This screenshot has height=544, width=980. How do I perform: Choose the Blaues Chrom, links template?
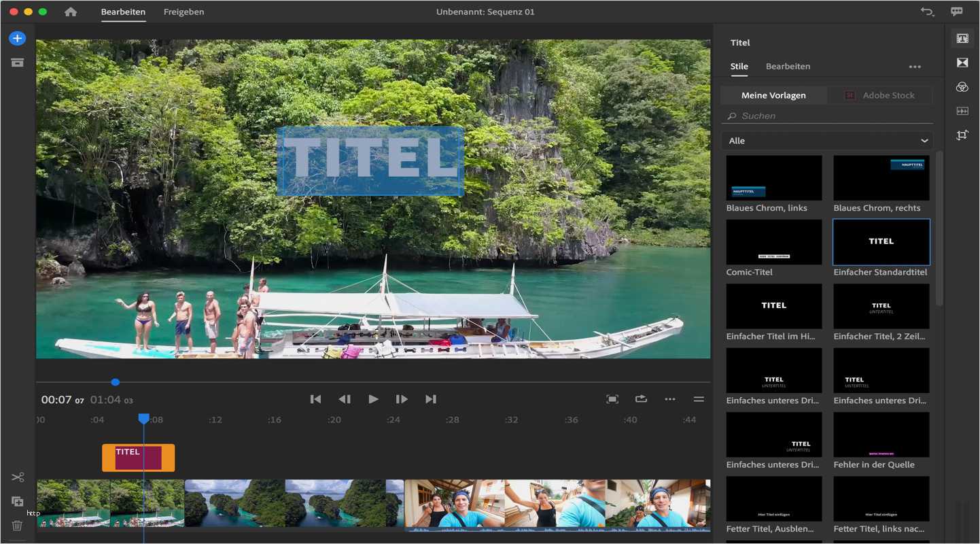774,177
